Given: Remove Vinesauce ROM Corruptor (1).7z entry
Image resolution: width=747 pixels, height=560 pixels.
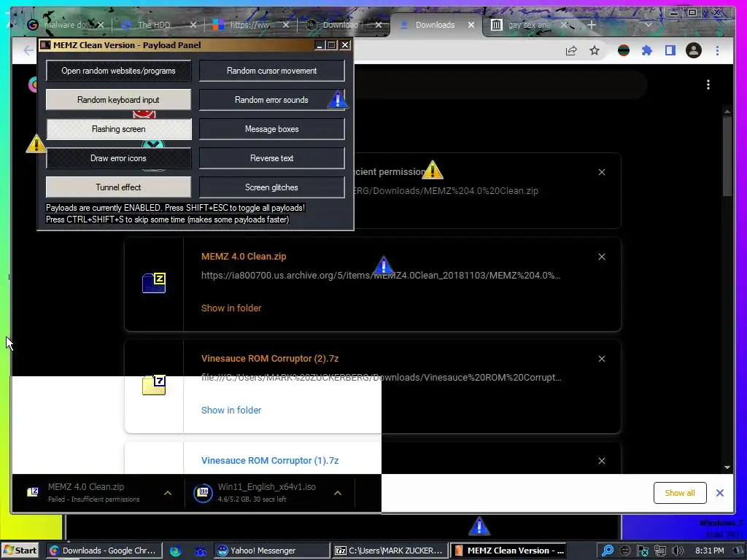Looking at the screenshot, I should [x=602, y=461].
